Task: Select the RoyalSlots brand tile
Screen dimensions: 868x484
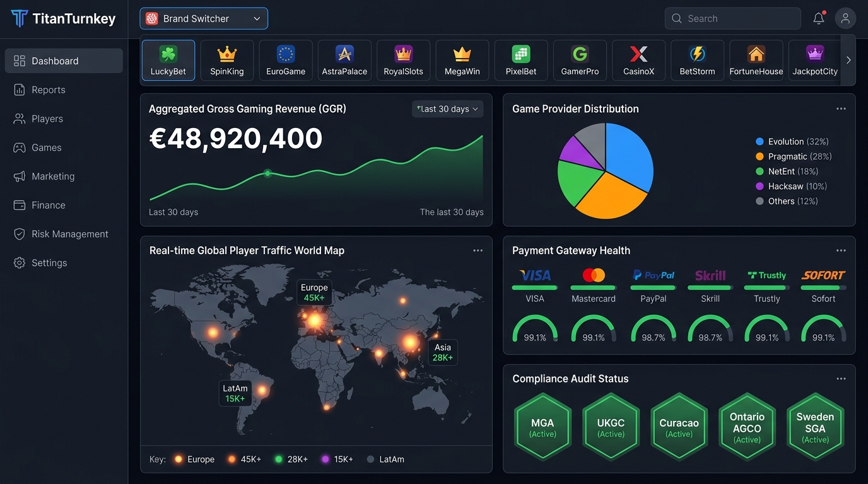Action: pos(404,60)
